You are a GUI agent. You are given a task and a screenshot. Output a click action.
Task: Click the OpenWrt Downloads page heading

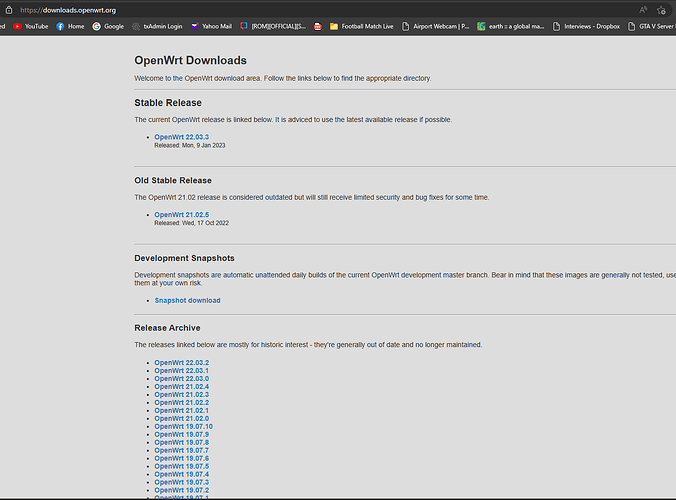[x=191, y=60]
